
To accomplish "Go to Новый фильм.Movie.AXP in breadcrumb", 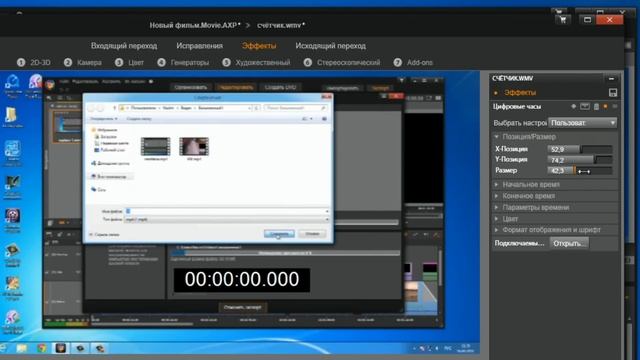I will pos(195,25).
